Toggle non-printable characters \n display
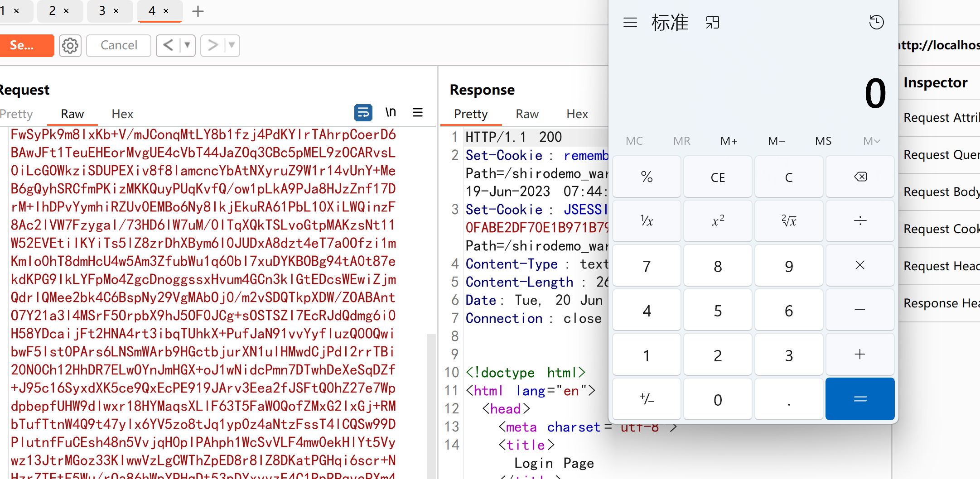 [391, 113]
